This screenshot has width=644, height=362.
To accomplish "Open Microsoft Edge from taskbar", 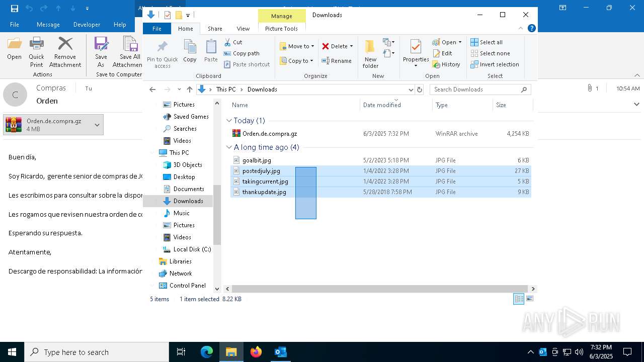I will tap(207, 352).
